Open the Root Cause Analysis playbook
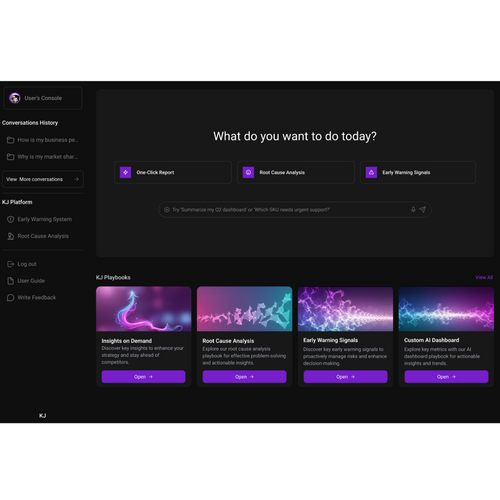Image resolution: width=500 pixels, height=500 pixels. [244, 377]
